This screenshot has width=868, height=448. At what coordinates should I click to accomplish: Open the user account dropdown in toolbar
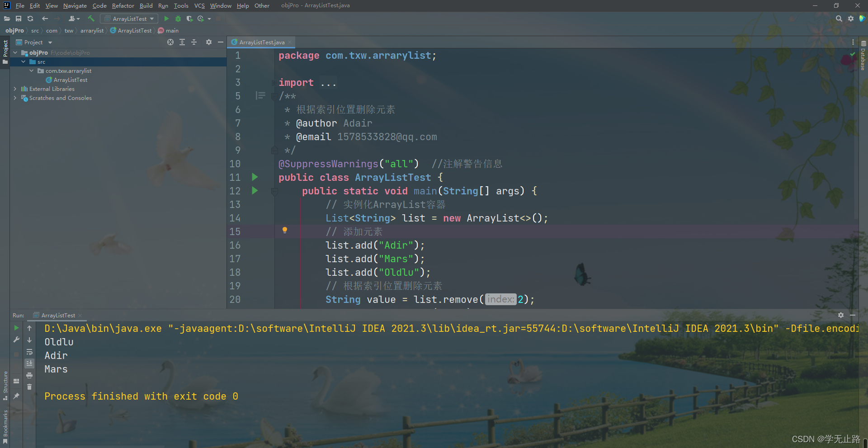[74, 19]
